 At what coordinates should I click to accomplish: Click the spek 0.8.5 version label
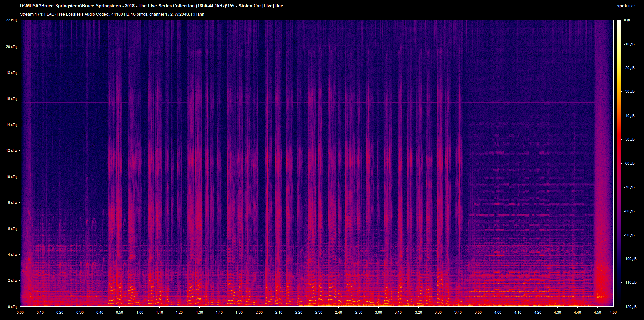point(626,6)
